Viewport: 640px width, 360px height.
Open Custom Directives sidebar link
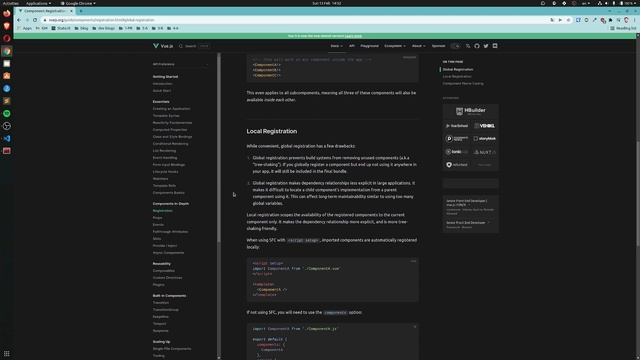pos(167,278)
